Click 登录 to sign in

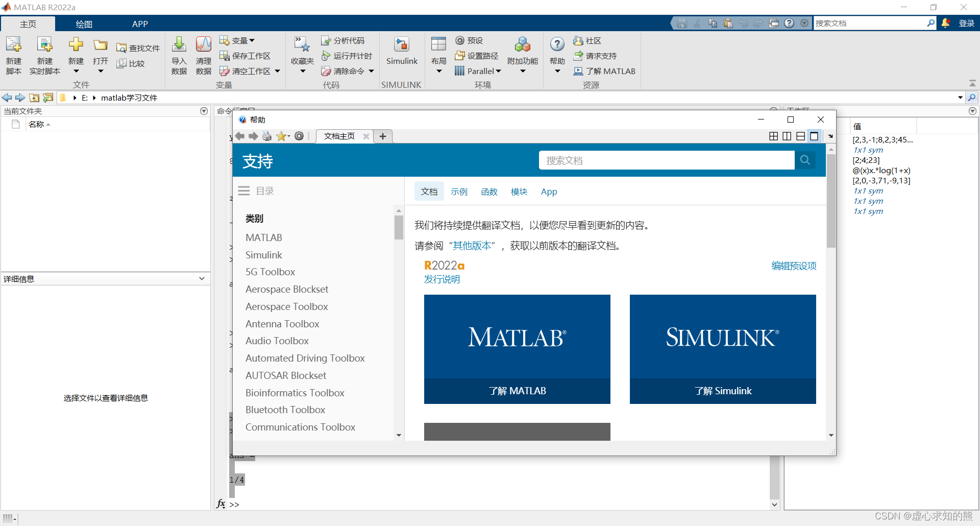(966, 23)
